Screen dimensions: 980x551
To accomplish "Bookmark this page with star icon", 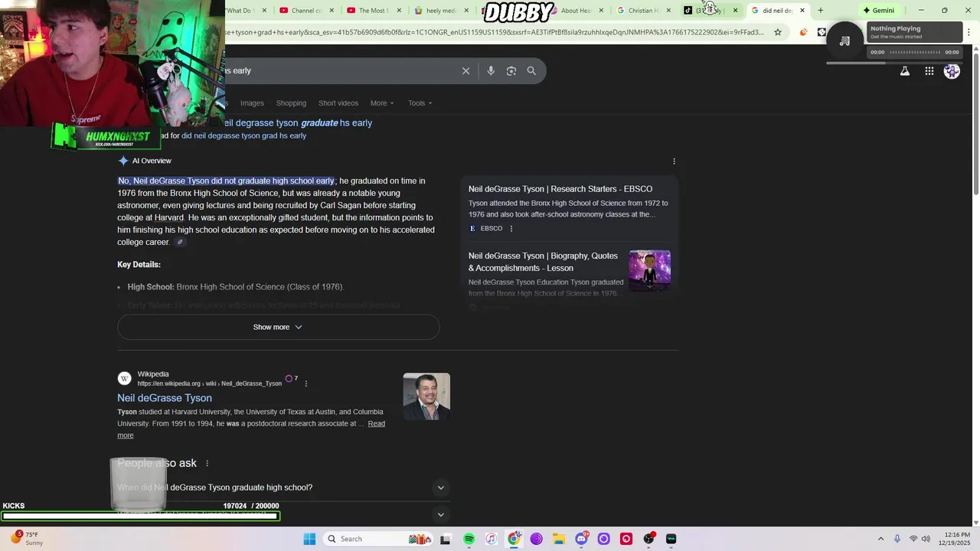I will (778, 32).
